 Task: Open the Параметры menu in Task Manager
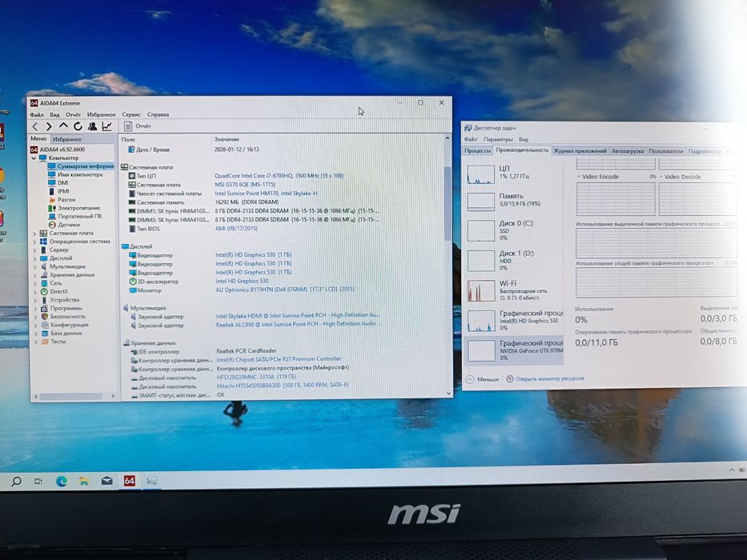click(498, 139)
